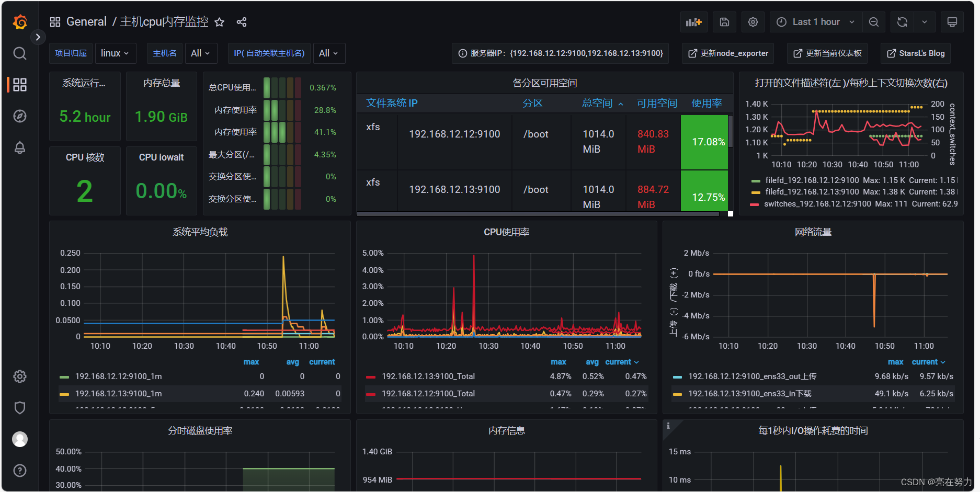Save the dashboard with disk icon
This screenshot has width=980, height=492.
(724, 22)
